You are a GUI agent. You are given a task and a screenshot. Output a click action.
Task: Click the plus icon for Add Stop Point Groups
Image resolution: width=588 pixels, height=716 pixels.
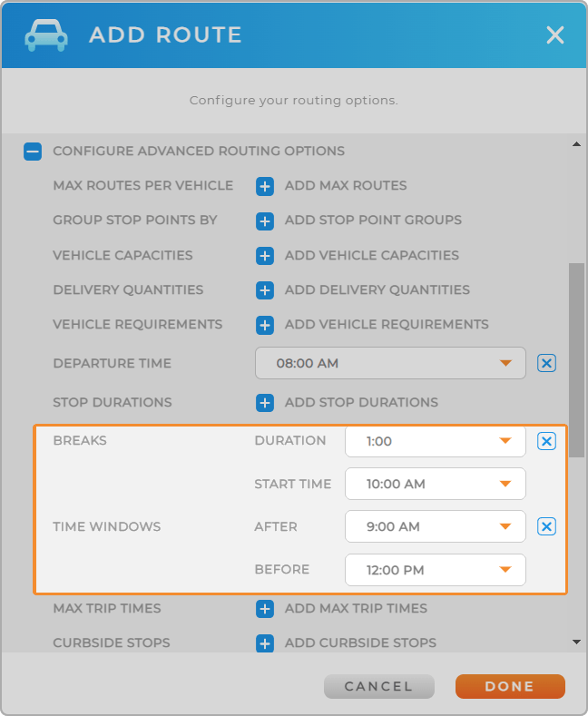coord(265,221)
